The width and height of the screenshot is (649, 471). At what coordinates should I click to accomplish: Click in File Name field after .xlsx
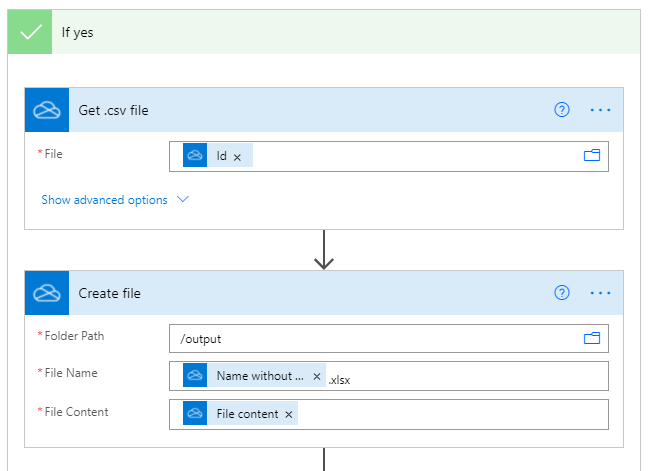click(470, 377)
